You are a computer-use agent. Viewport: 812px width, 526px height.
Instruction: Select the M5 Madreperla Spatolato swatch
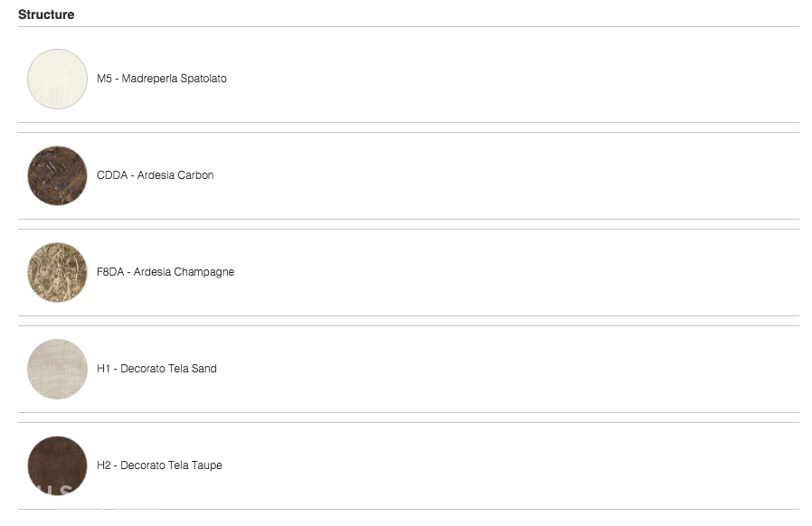tap(57, 79)
